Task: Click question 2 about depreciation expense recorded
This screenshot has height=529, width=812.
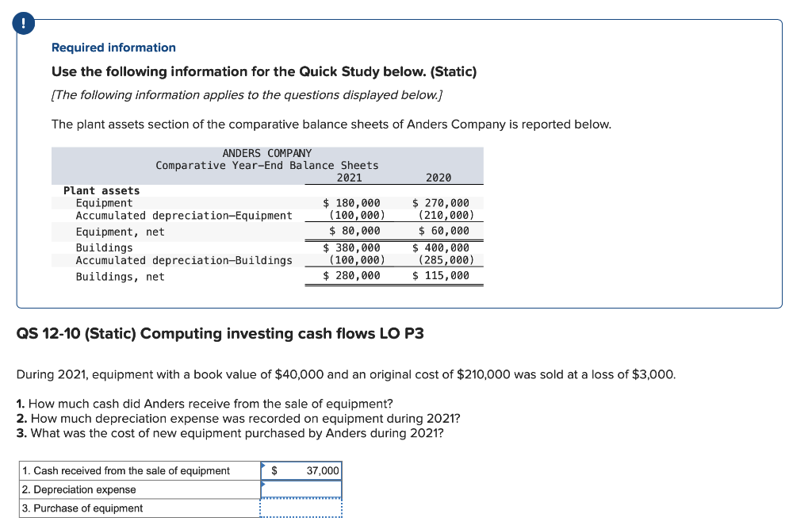Action: pos(238,418)
